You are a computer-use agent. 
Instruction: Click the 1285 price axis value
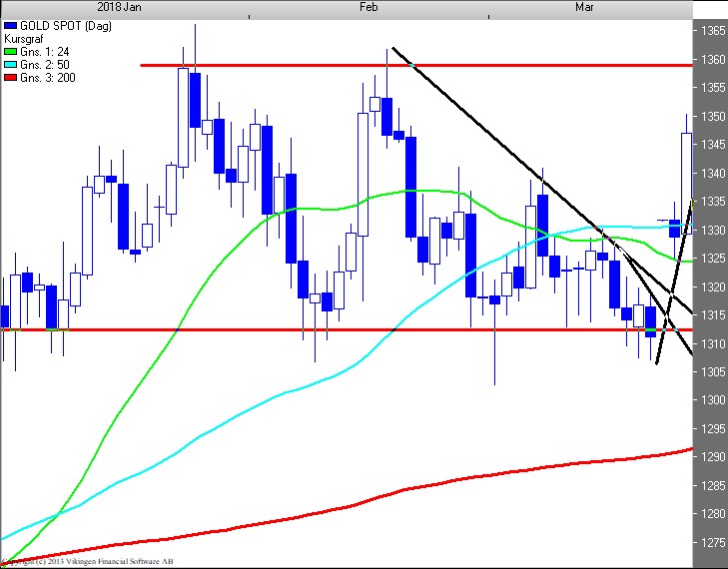click(x=713, y=486)
